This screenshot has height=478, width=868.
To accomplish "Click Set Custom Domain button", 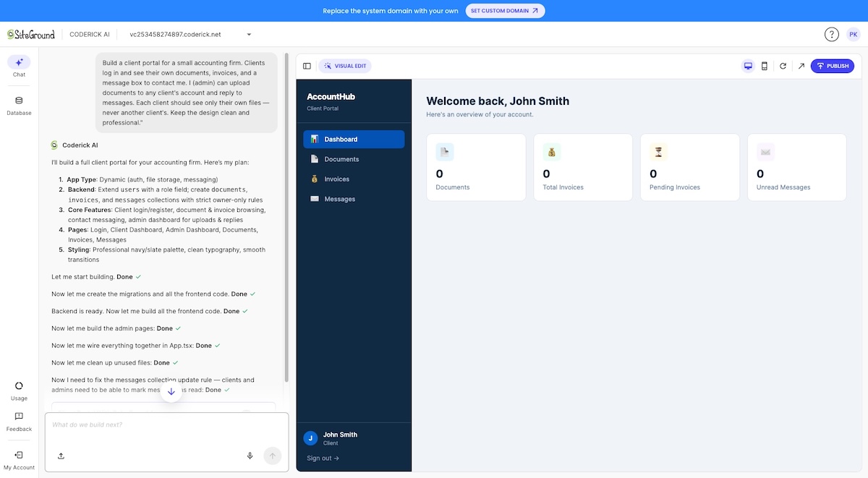I will [x=505, y=11].
